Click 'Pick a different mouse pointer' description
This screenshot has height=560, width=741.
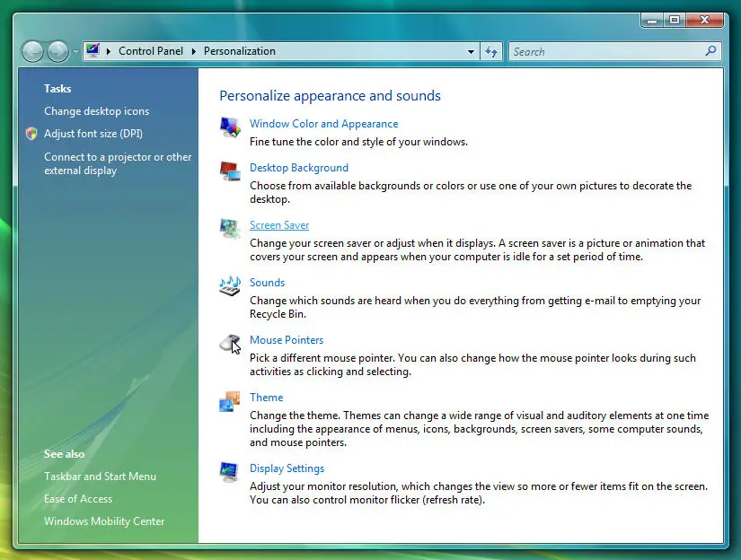point(472,364)
